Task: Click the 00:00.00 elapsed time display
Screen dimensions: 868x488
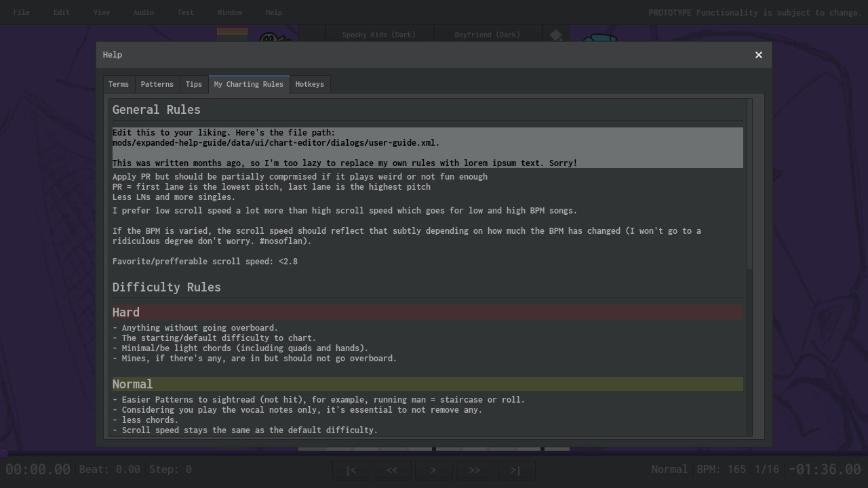Action: tap(38, 469)
